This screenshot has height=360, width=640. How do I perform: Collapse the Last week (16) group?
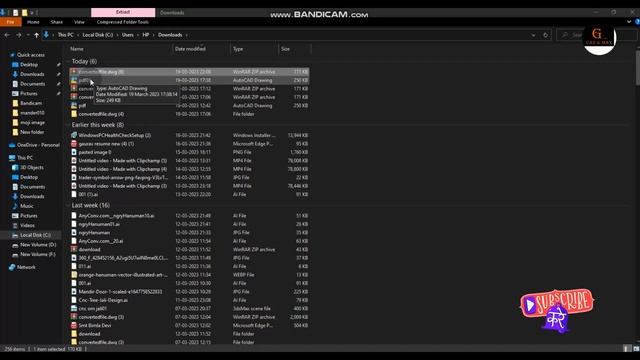coord(68,205)
